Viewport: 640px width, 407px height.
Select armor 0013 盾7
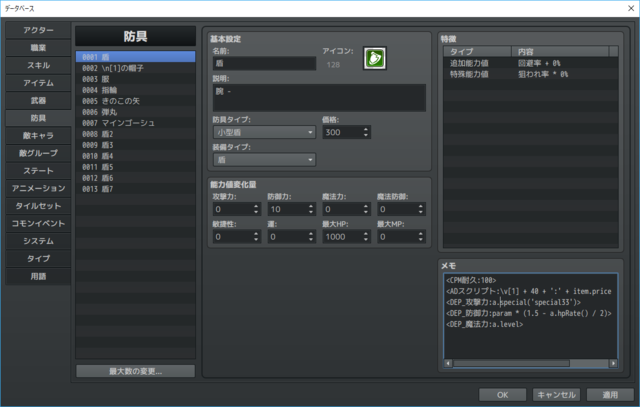tap(136, 189)
